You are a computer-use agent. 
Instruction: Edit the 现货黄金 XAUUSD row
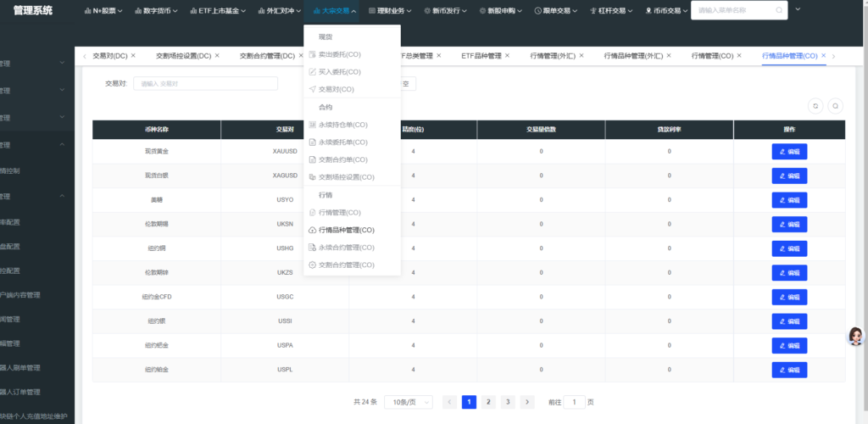click(x=789, y=152)
